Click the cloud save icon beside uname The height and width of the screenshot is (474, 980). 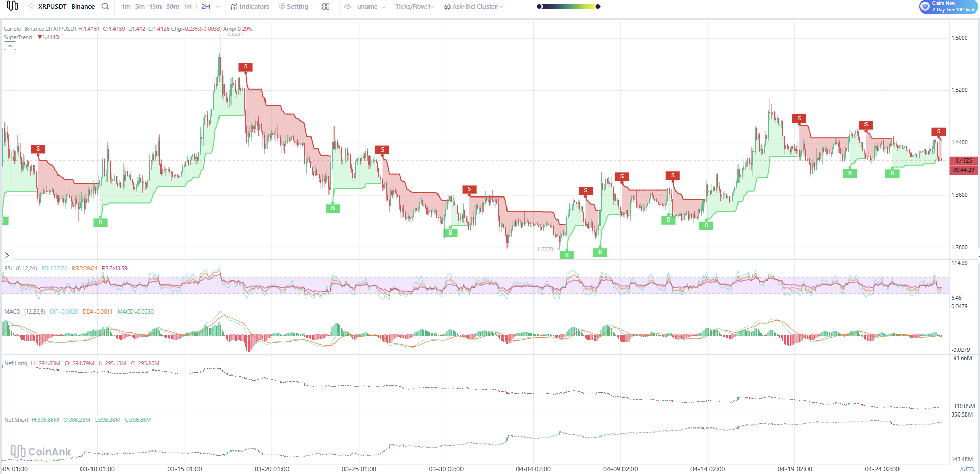click(348, 7)
